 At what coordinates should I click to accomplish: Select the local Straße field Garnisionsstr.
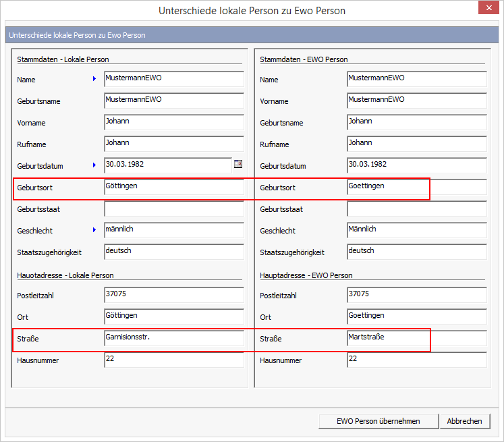pos(173,338)
